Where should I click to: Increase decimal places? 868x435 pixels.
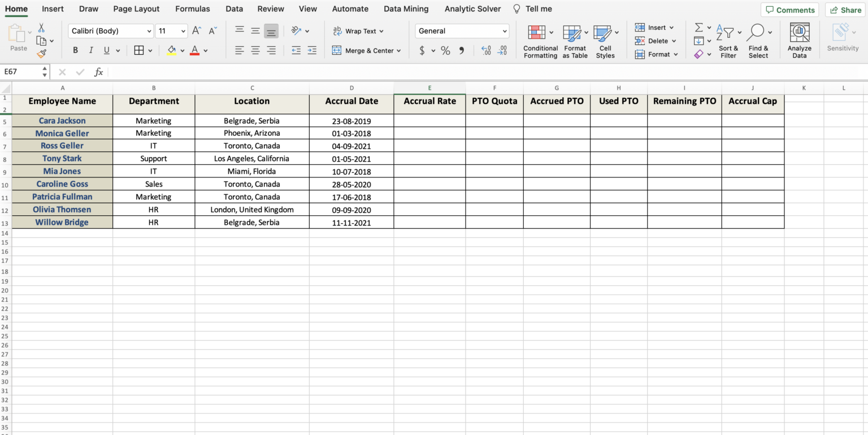pos(486,51)
